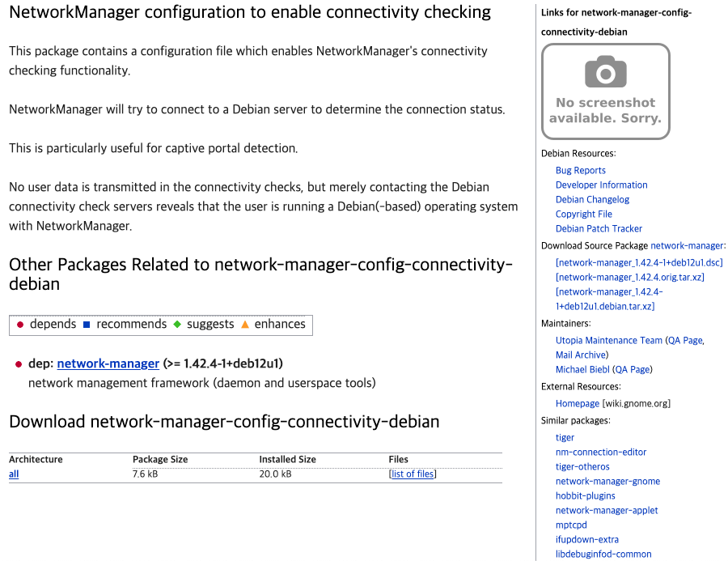Open the list of files link
728x561 pixels.
click(x=413, y=474)
